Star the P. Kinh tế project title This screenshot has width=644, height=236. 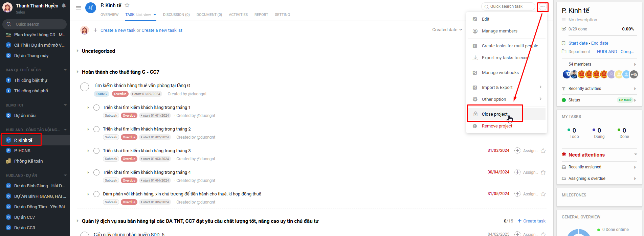point(127,5)
